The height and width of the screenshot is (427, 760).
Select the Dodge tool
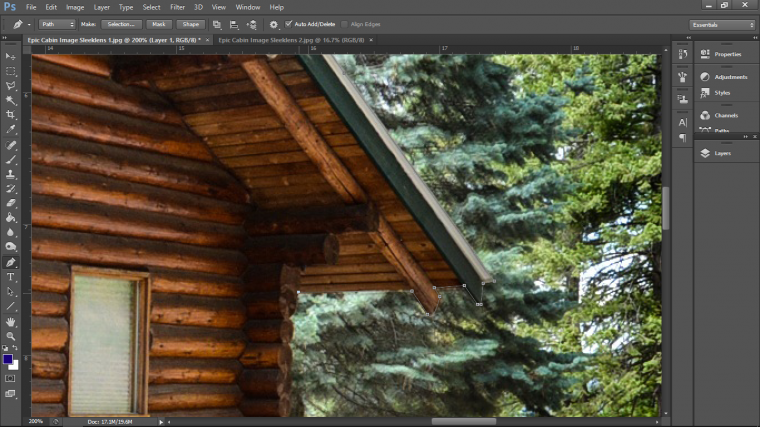point(10,247)
